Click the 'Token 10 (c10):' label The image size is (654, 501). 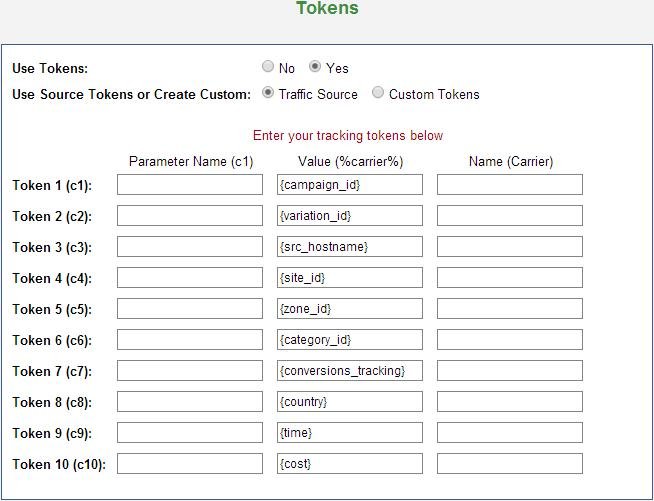pos(59,464)
